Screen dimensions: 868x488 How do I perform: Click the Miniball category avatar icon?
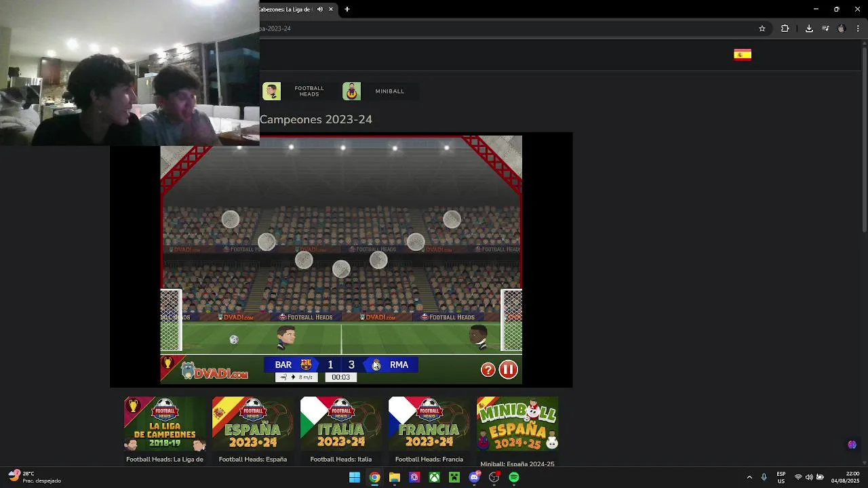(351, 91)
